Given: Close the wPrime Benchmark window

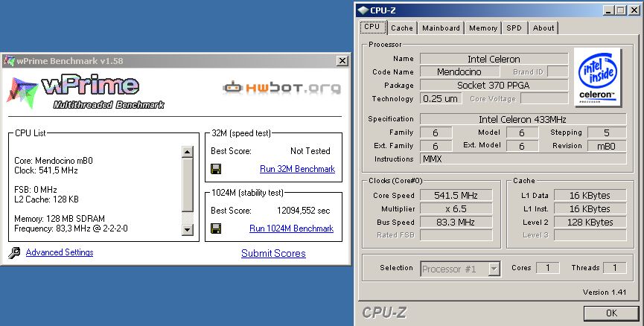Looking at the screenshot, I should (342, 61).
